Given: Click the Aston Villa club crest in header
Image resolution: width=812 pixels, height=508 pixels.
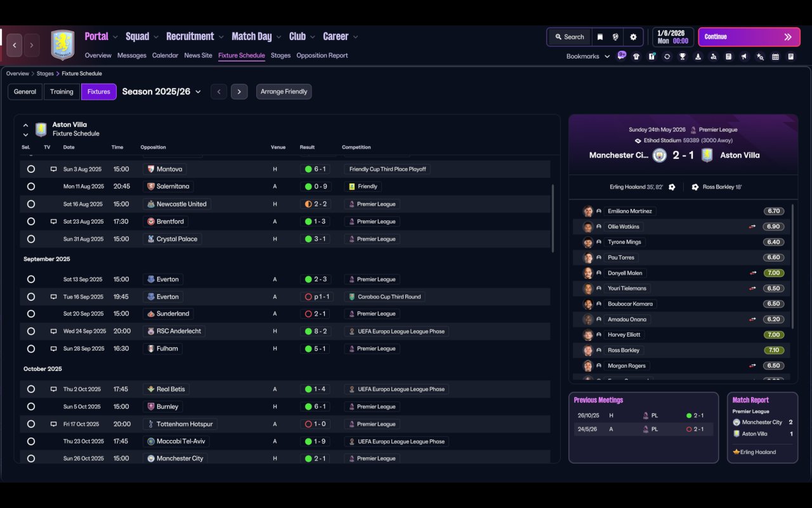Looking at the screenshot, I should [x=63, y=45].
